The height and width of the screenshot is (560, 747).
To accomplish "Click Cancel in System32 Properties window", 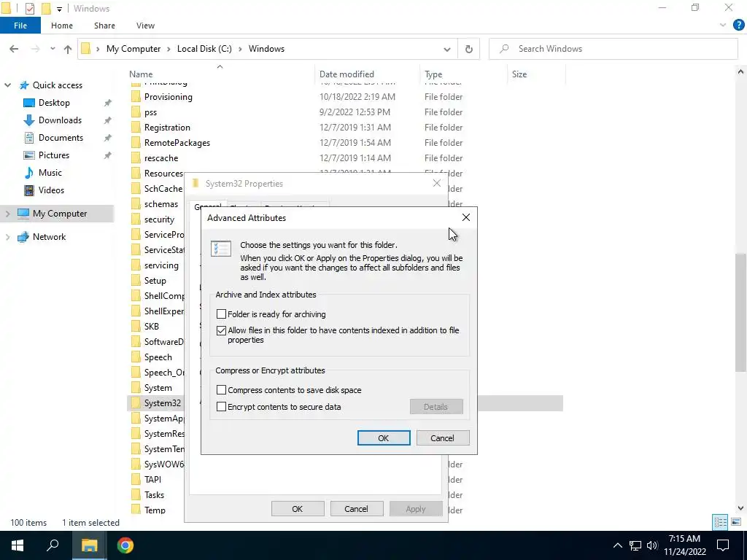I will pyautogui.click(x=356, y=509).
